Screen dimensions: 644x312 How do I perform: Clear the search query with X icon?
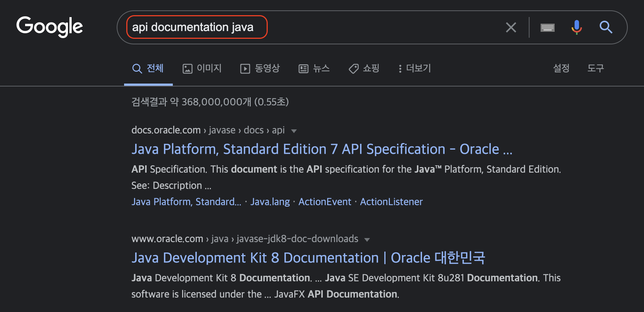pos(511,27)
